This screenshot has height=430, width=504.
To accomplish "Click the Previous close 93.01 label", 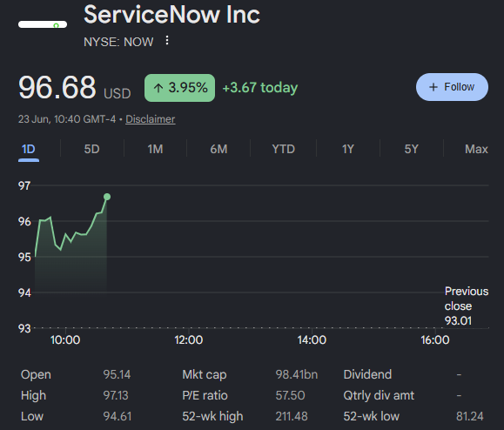I will (467, 306).
